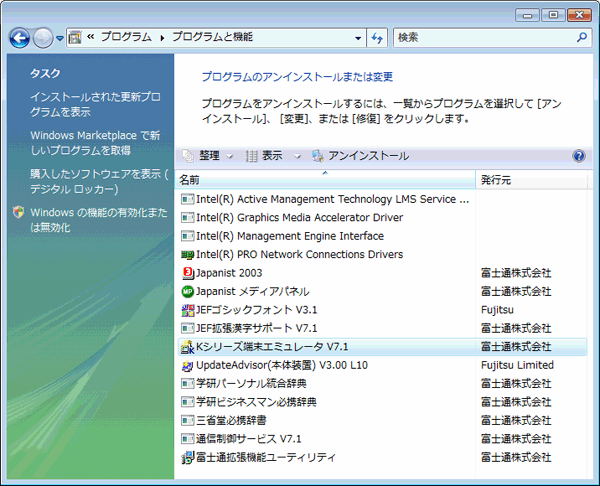600x486 pixels.
Task: Select Intel(R) Management Engine Interface icon
Action: click(188, 236)
